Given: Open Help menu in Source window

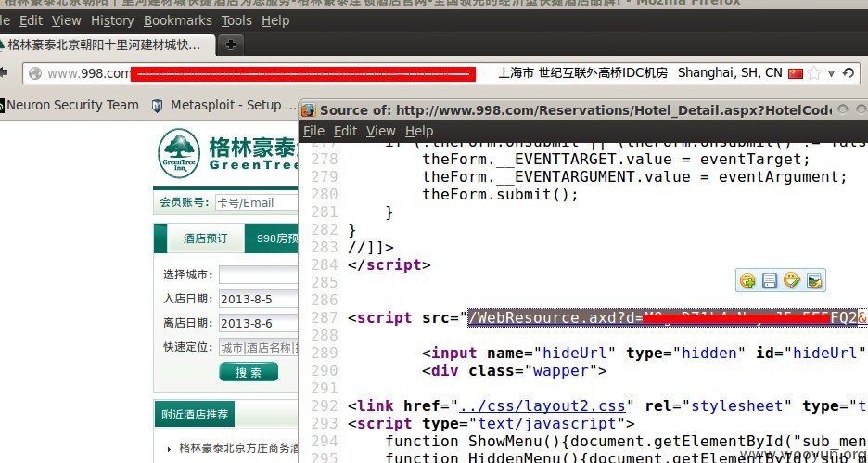Looking at the screenshot, I should click(x=419, y=131).
